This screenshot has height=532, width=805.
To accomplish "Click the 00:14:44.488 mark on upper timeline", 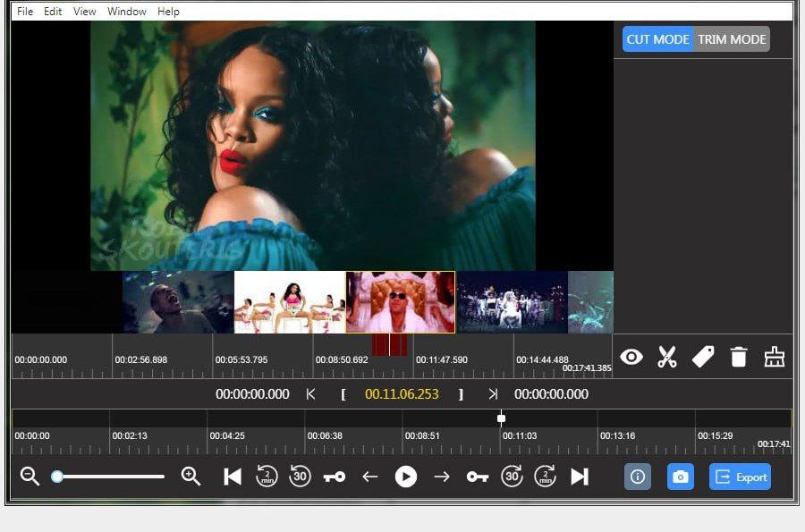I will 542,359.
